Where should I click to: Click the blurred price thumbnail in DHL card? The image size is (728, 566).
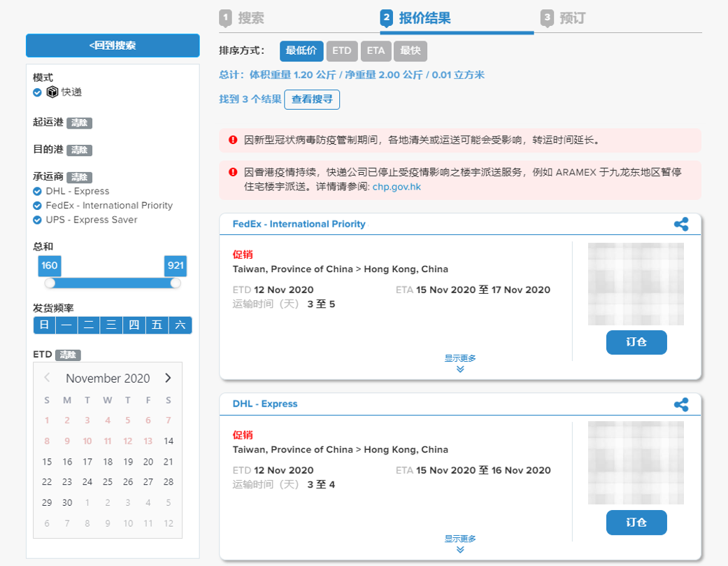[x=636, y=463]
